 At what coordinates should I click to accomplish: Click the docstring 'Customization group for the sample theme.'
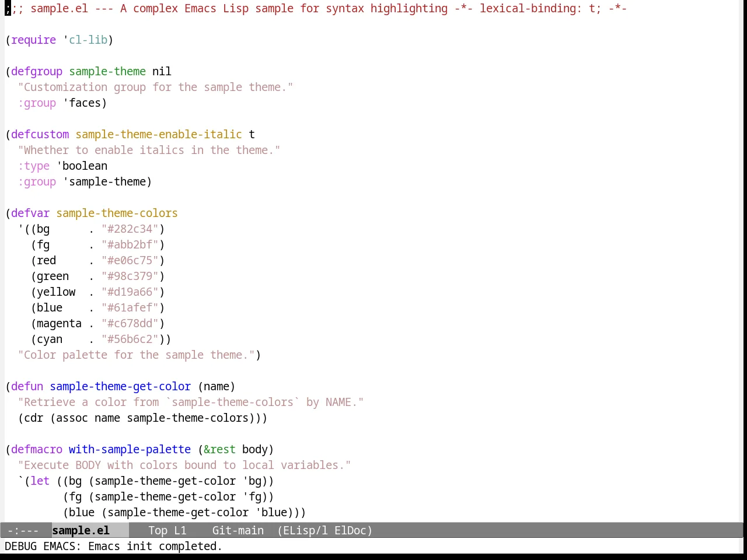pos(155,87)
